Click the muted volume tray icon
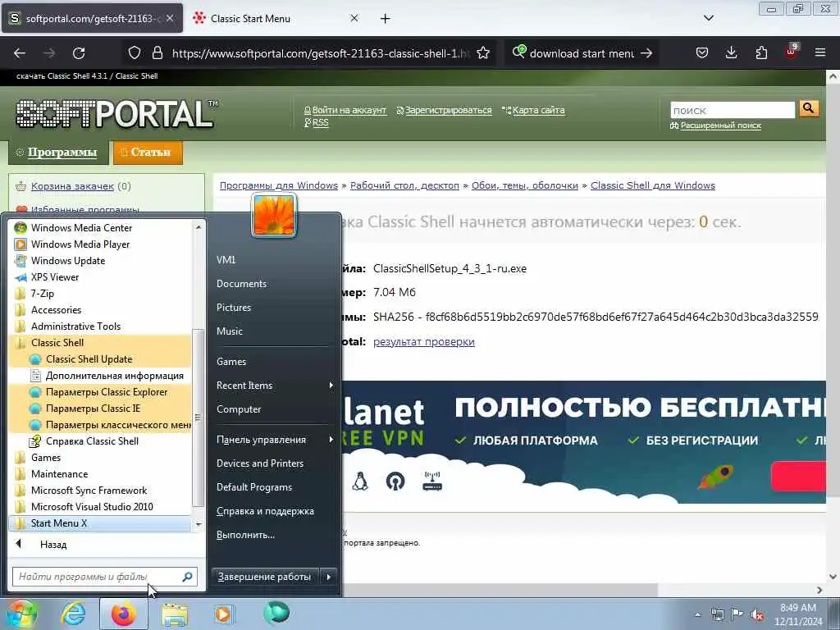The image size is (840, 630). (x=757, y=614)
